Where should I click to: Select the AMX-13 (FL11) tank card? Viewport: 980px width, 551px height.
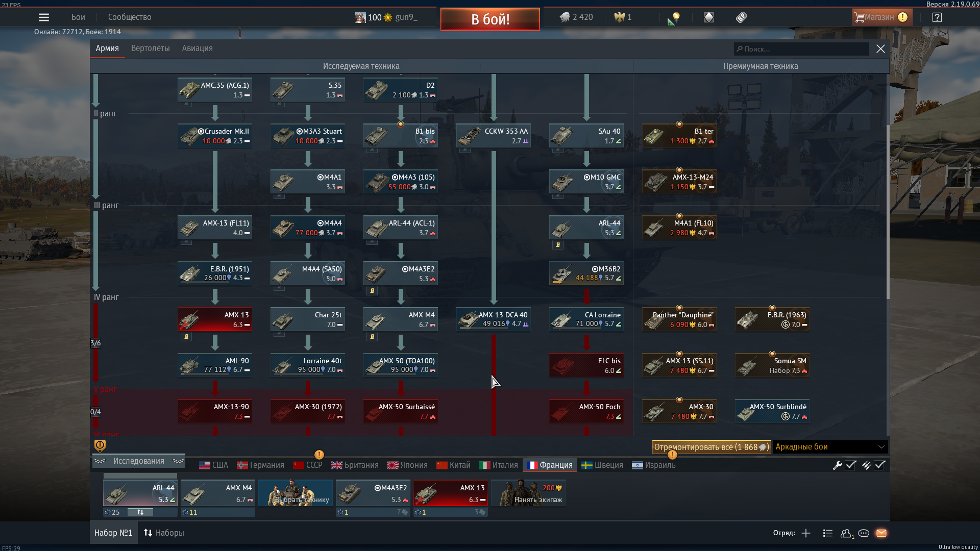[215, 228]
